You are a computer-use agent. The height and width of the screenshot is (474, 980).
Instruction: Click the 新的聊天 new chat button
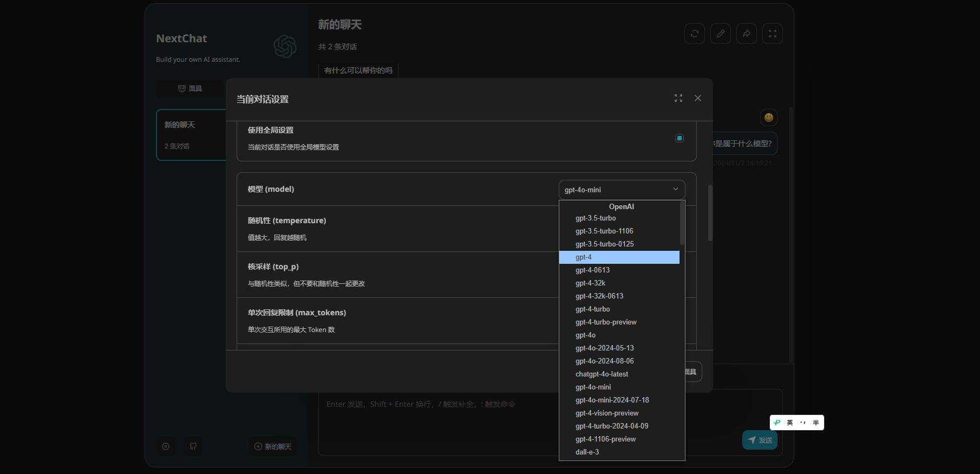point(273,446)
